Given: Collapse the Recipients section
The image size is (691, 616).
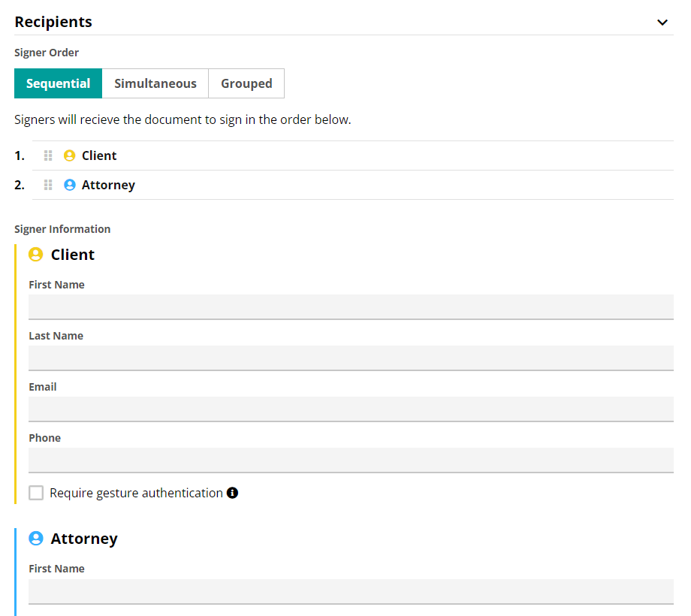Looking at the screenshot, I should 662,23.
